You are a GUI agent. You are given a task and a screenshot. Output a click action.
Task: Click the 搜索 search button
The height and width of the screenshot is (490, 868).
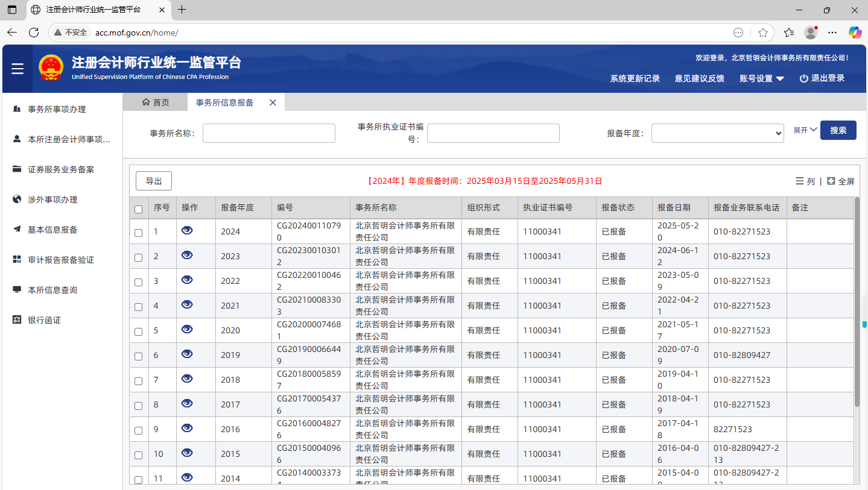coord(838,130)
